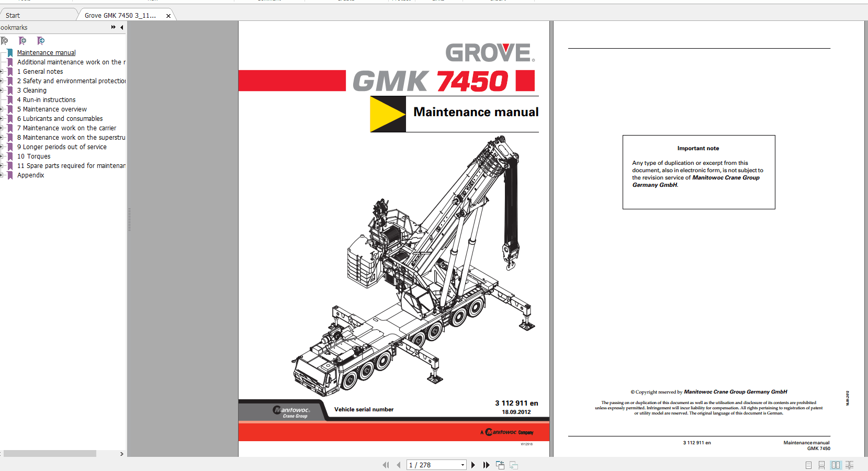The width and height of the screenshot is (868, 471).
Task: Toggle the two-page side-by-side view
Action: (x=836, y=465)
